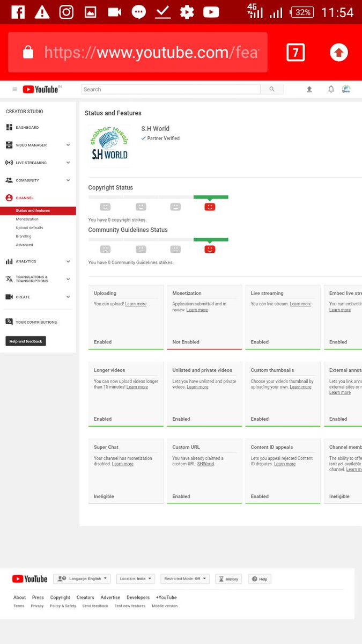Tap the browser tab count icon

tap(295, 53)
